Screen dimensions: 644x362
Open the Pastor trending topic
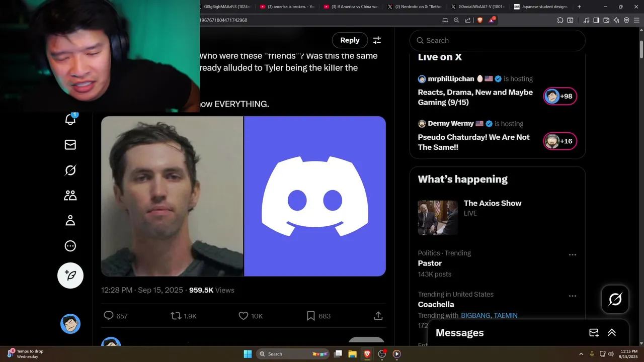430,263
